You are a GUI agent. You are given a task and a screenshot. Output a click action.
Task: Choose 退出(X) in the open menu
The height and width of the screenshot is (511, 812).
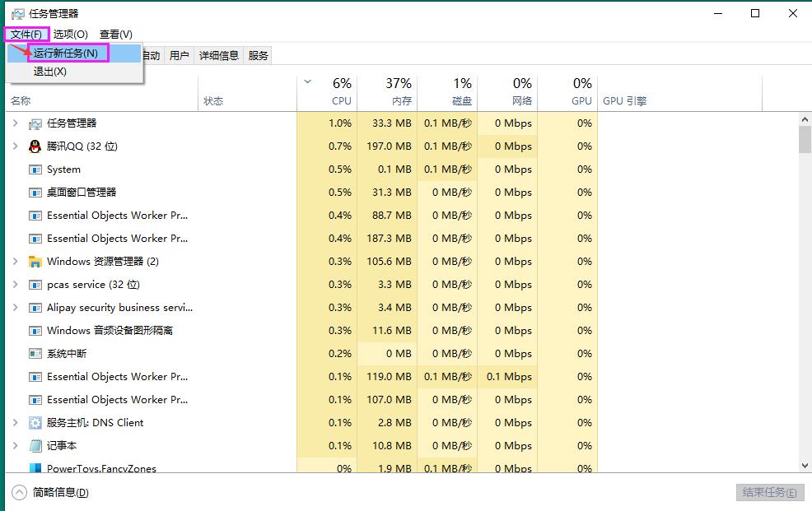tap(50, 72)
